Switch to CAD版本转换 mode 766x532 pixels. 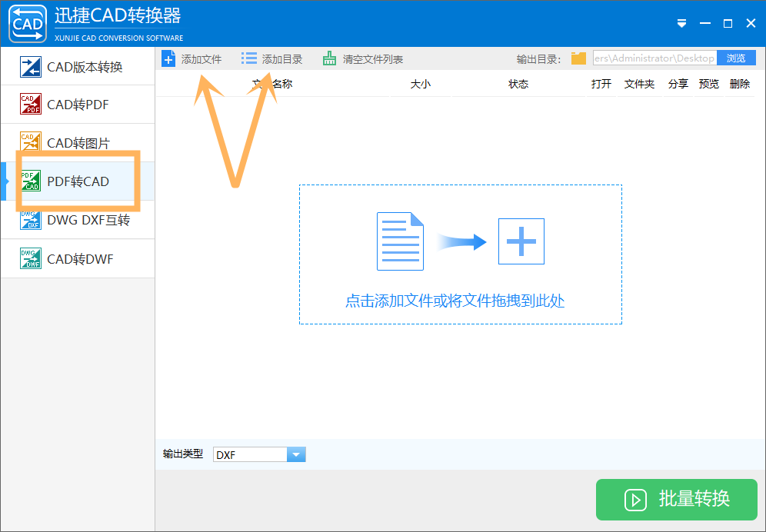pos(78,67)
